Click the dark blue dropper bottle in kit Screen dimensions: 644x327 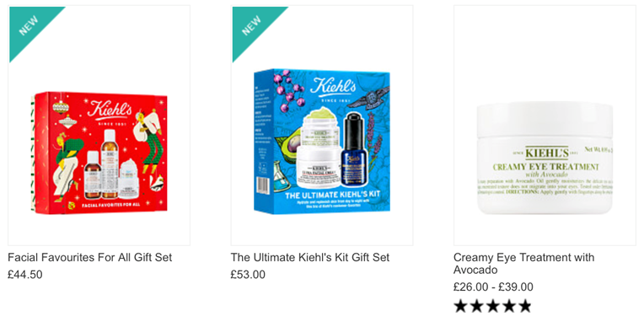[353, 148]
